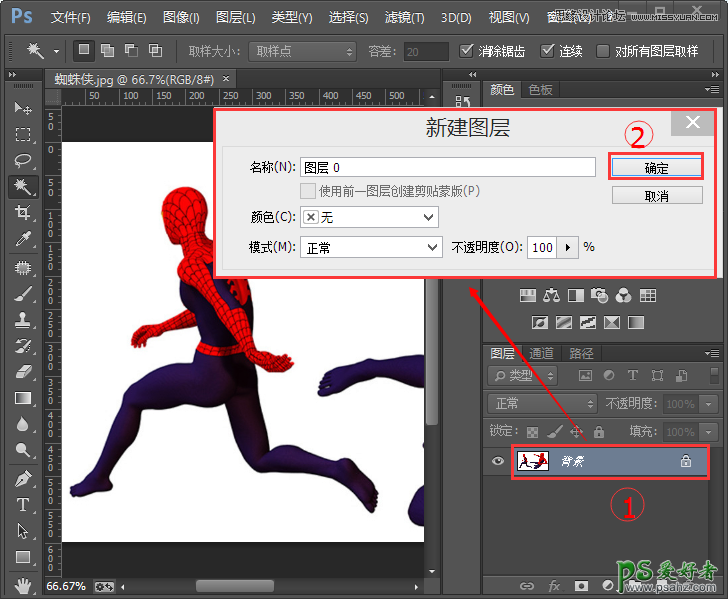Viewport: 728px width, 599px height.
Task: Enable 对所有图层取样 checkbox
Action: [602, 51]
